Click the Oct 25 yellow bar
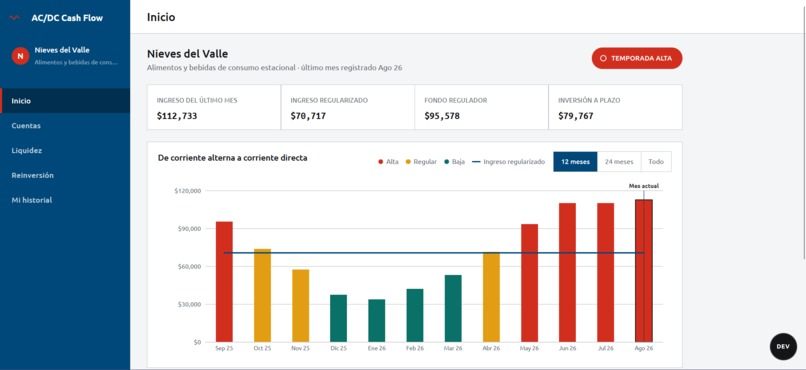 [x=262, y=295]
